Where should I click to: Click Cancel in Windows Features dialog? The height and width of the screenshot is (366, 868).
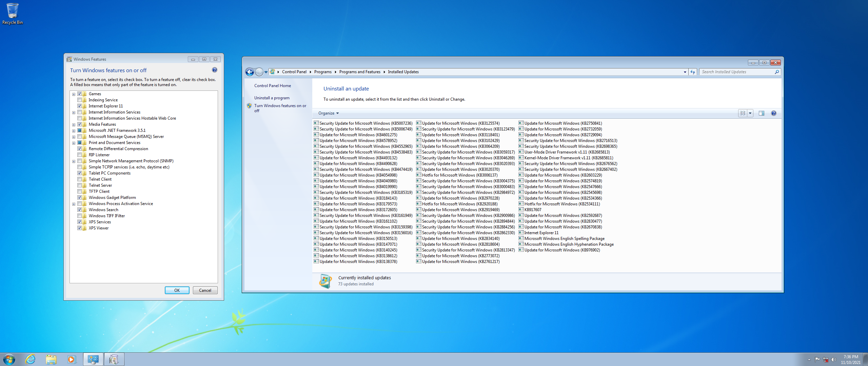[205, 290]
